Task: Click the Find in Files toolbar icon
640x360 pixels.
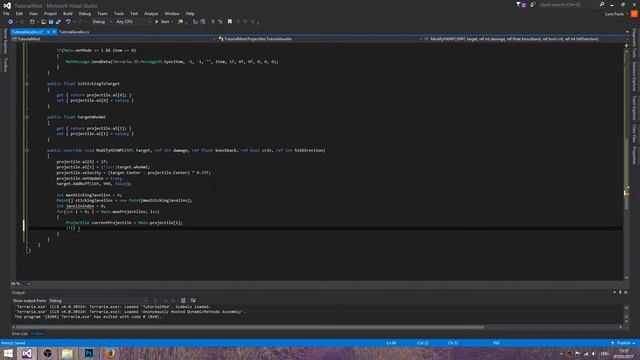Action: 180,22
